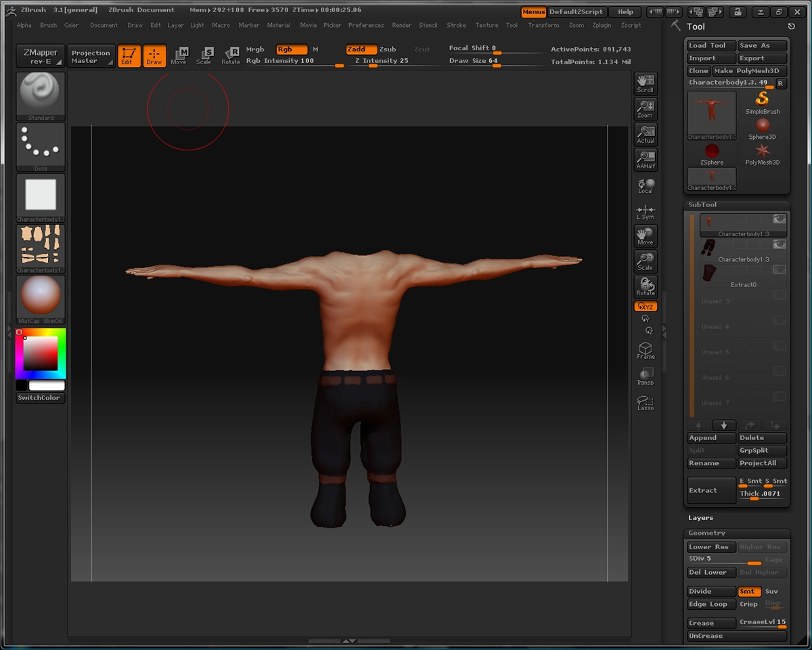Toggle the Smt smoothing option
This screenshot has height=650, width=812.
748,591
